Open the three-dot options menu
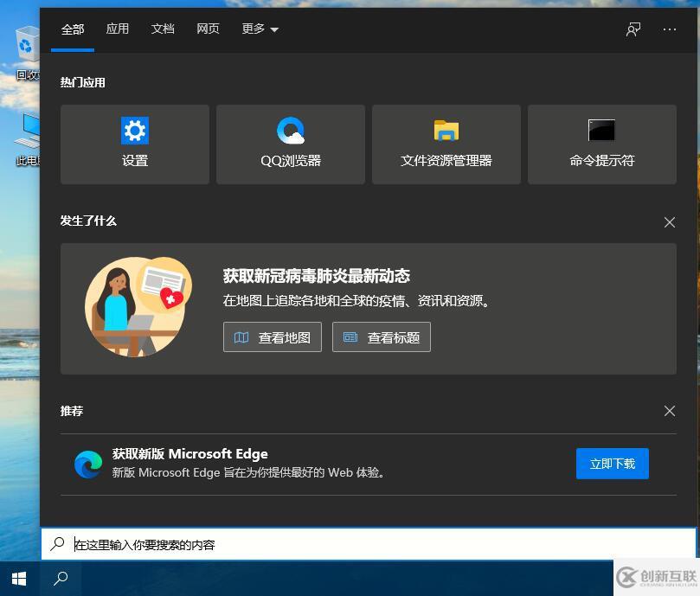 [669, 29]
